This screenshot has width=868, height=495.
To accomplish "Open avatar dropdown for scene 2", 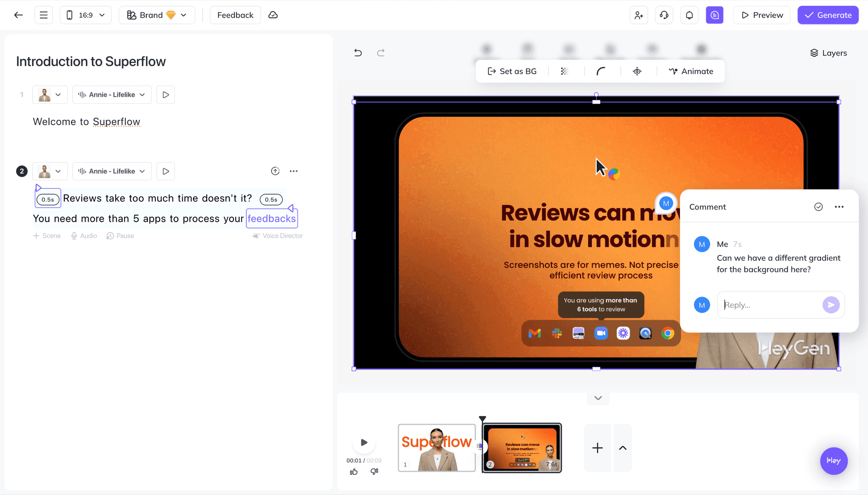I will [50, 171].
